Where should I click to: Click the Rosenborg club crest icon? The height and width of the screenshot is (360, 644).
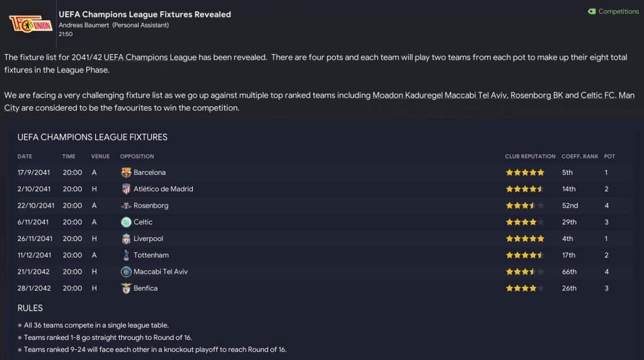coord(126,206)
